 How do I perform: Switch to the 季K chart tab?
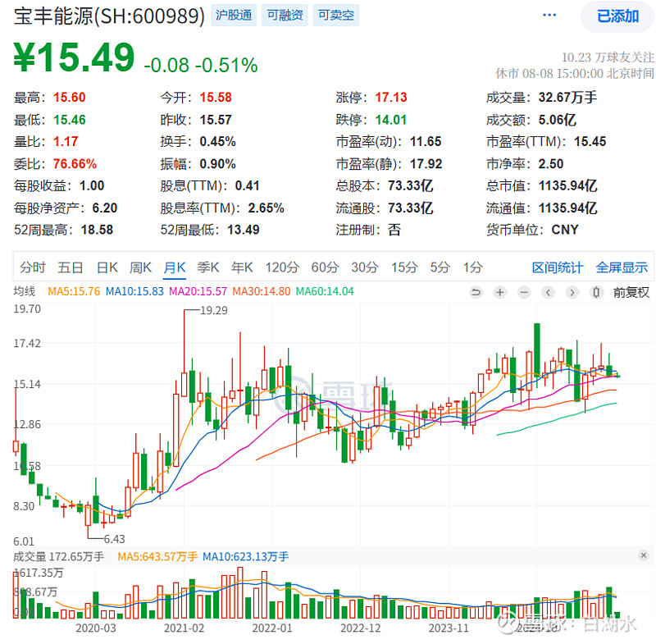(x=208, y=267)
